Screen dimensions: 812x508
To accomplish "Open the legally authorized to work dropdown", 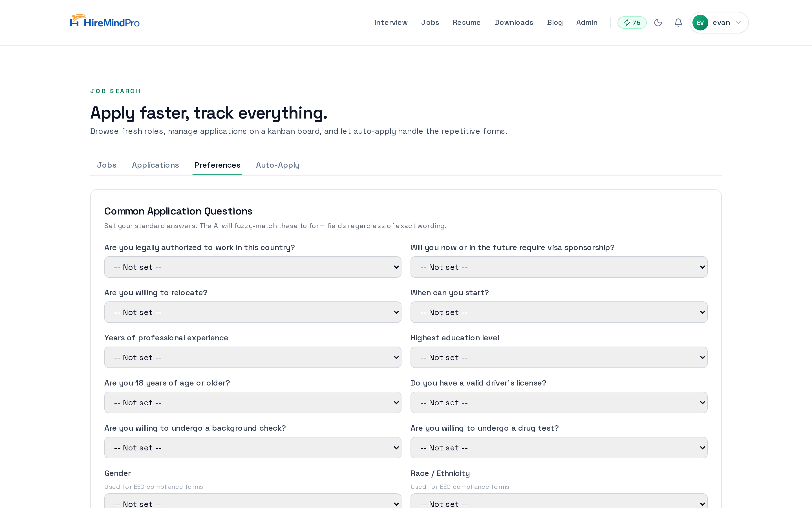I will (253, 267).
